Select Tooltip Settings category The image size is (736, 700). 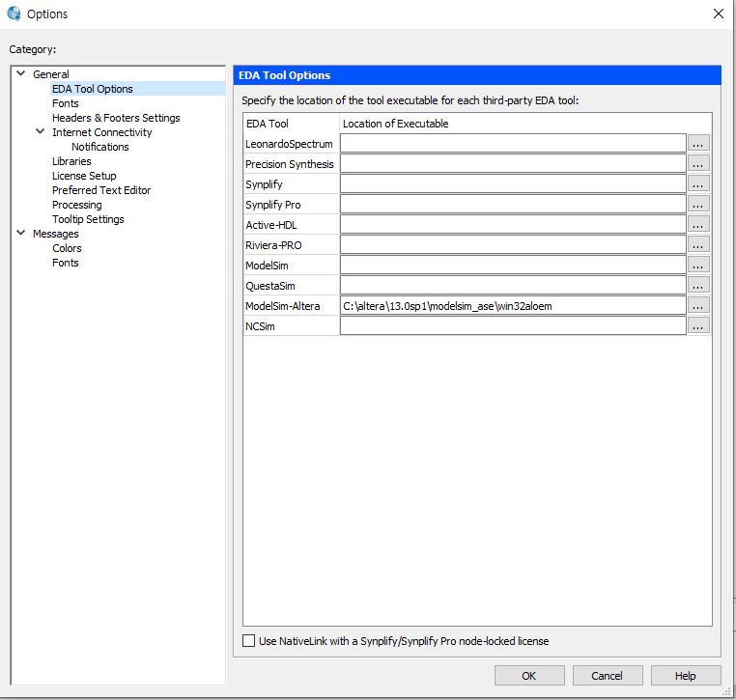click(88, 219)
